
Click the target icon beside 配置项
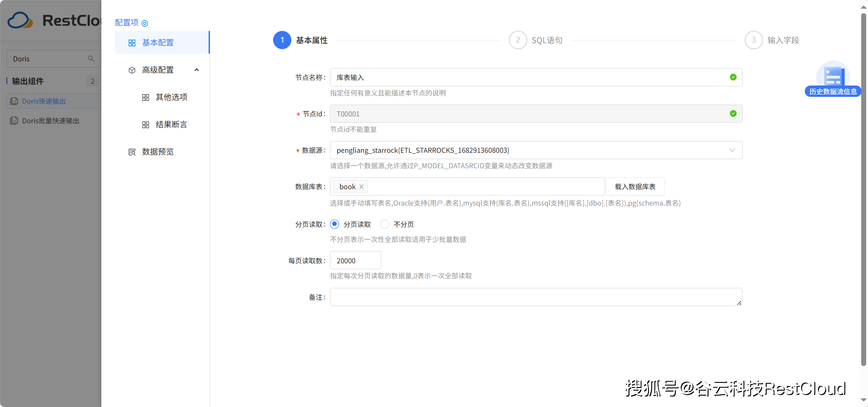(x=145, y=23)
